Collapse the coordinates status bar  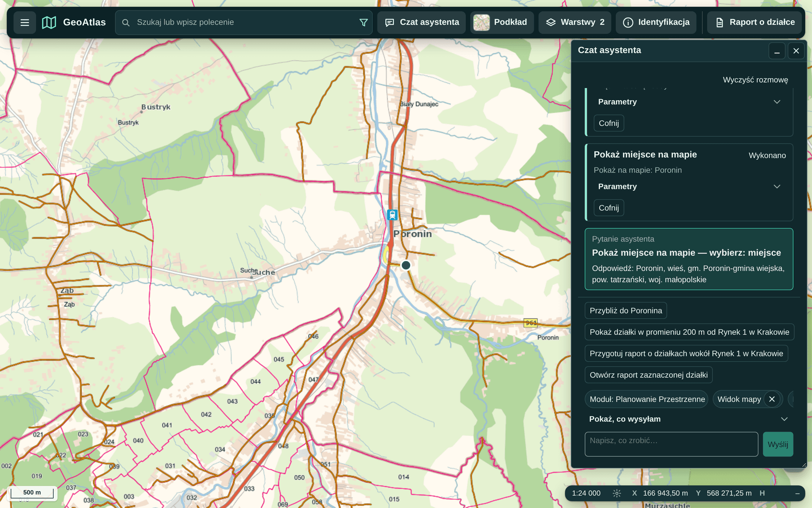[x=797, y=493]
